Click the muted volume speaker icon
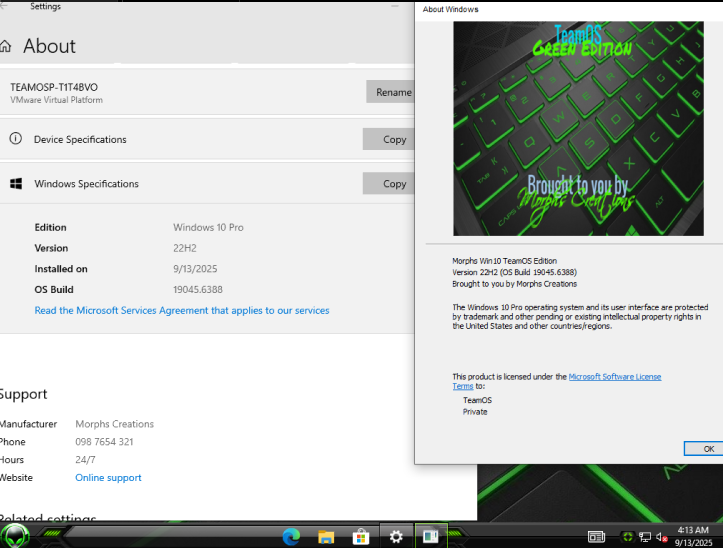The height and width of the screenshot is (548, 723). click(661, 537)
